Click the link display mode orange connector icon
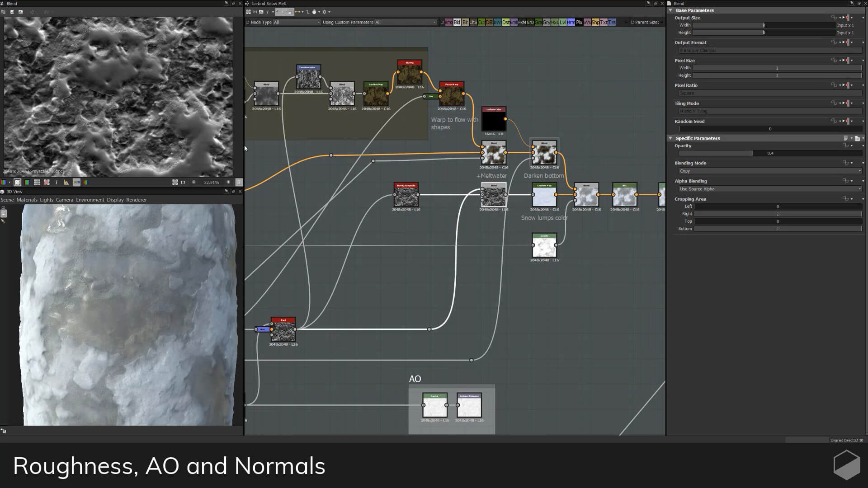The width and height of the screenshot is (868, 488). 298,12
